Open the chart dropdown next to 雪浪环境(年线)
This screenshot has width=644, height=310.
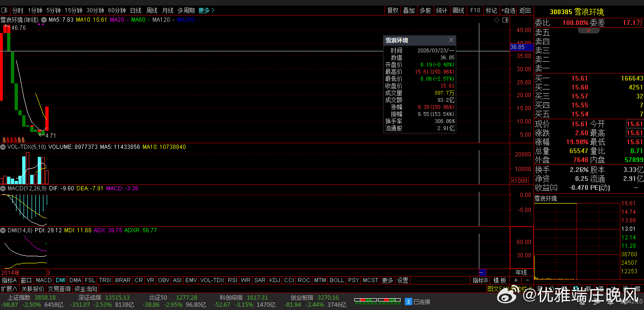pyautogui.click(x=44, y=20)
